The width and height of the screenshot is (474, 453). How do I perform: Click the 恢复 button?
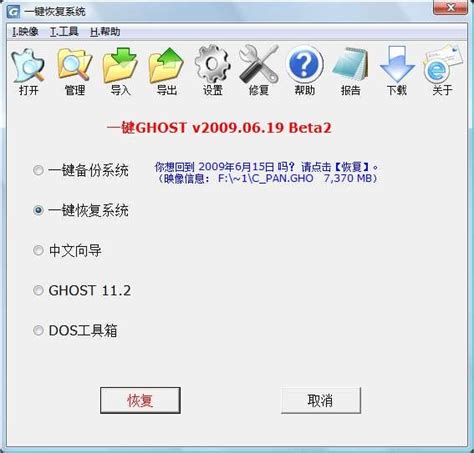coord(140,400)
